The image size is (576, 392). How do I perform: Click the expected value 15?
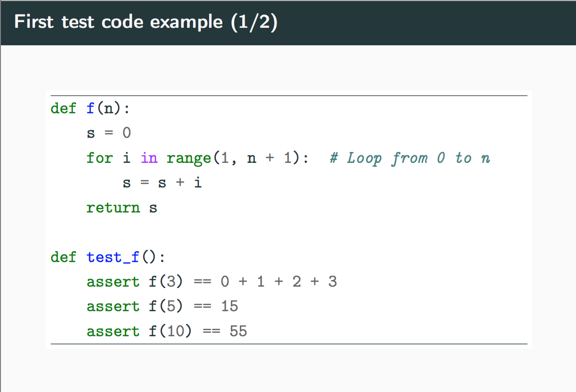229,307
